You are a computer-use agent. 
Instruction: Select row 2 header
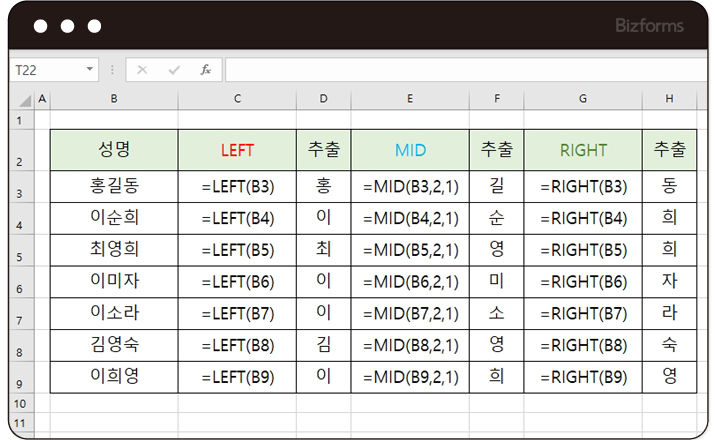(x=20, y=161)
